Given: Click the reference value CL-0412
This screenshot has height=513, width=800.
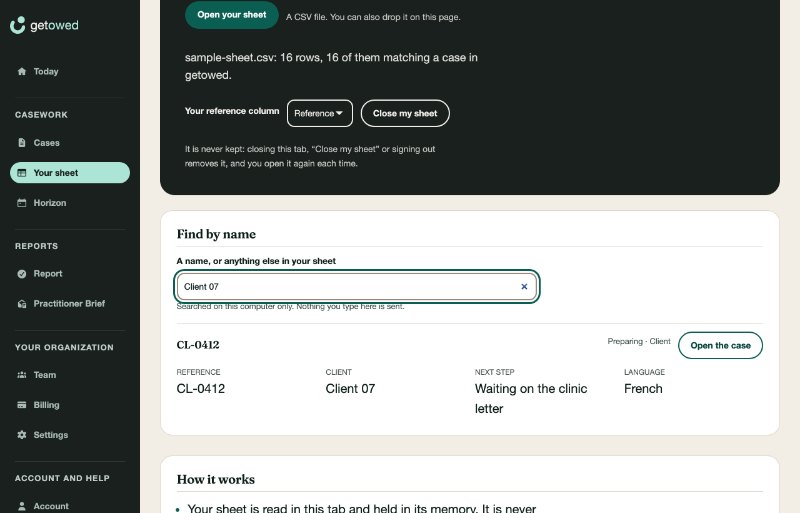Looking at the screenshot, I should [201, 388].
